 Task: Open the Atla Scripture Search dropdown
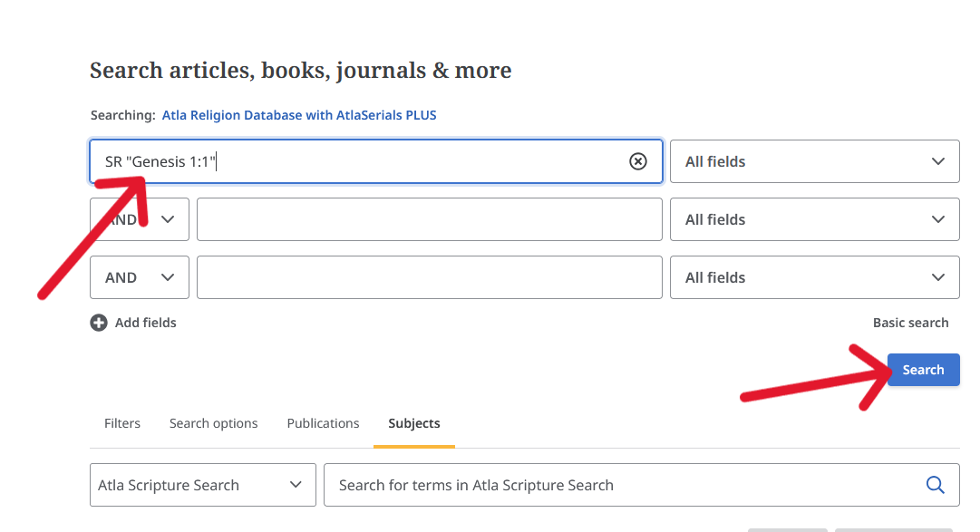click(202, 485)
